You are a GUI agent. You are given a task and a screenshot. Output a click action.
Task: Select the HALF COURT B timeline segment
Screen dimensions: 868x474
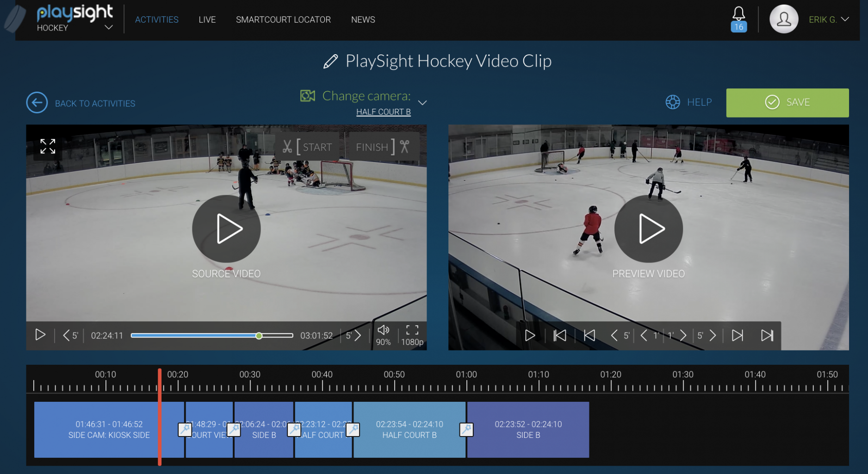tap(409, 430)
